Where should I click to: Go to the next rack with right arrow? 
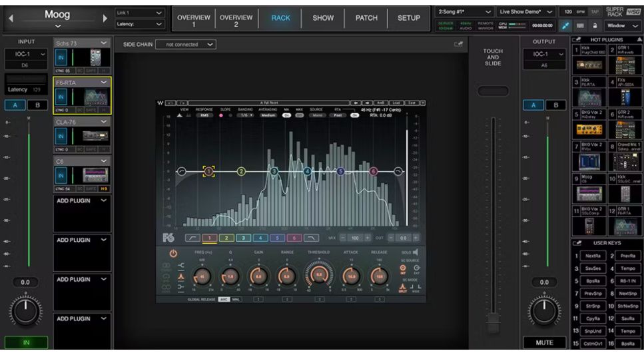[x=105, y=18]
